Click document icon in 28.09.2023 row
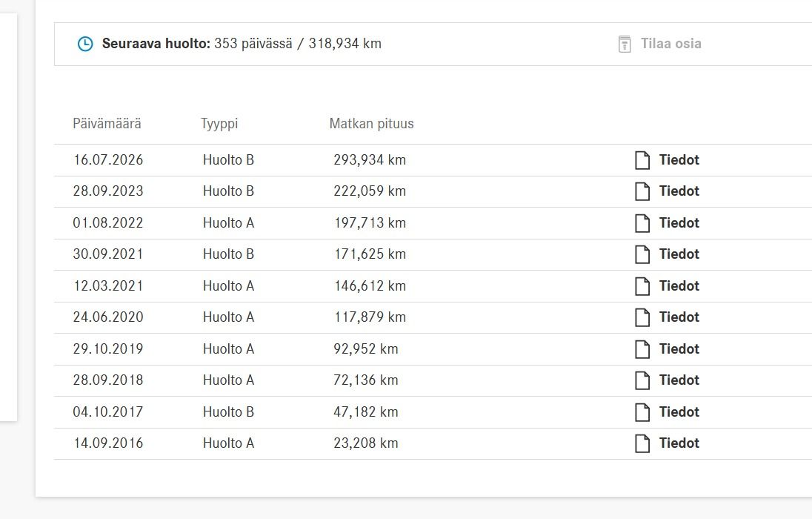Screen dimensions: 812x519 point(642,191)
